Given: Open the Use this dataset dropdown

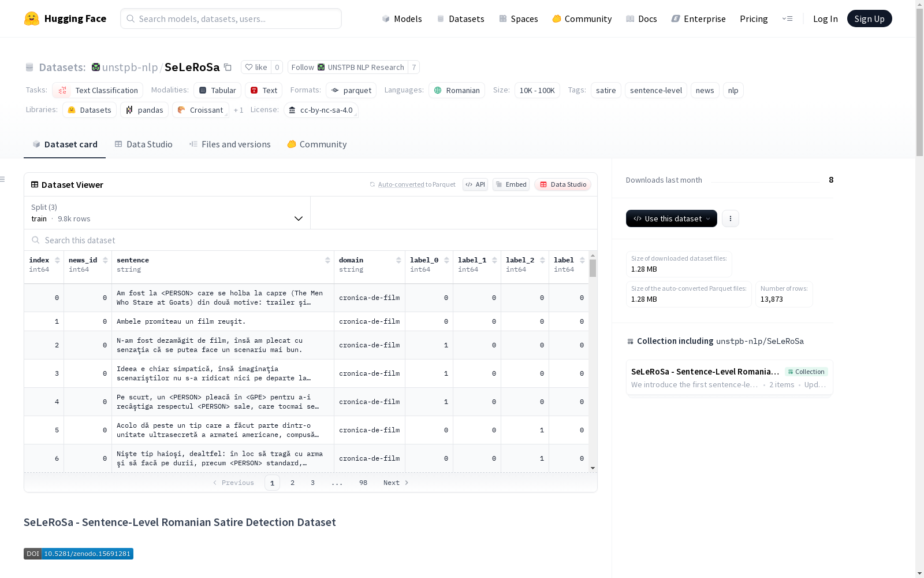Looking at the screenshot, I should pyautogui.click(x=672, y=218).
